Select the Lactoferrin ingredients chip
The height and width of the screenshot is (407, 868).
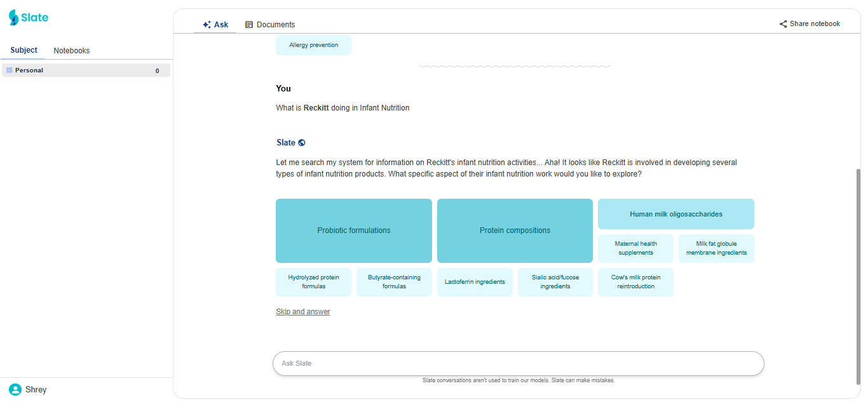475,282
